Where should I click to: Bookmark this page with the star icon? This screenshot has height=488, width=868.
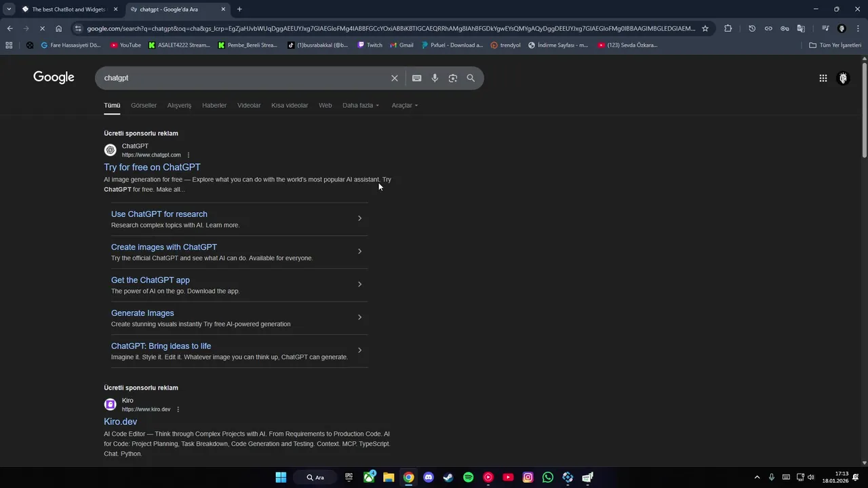(705, 28)
